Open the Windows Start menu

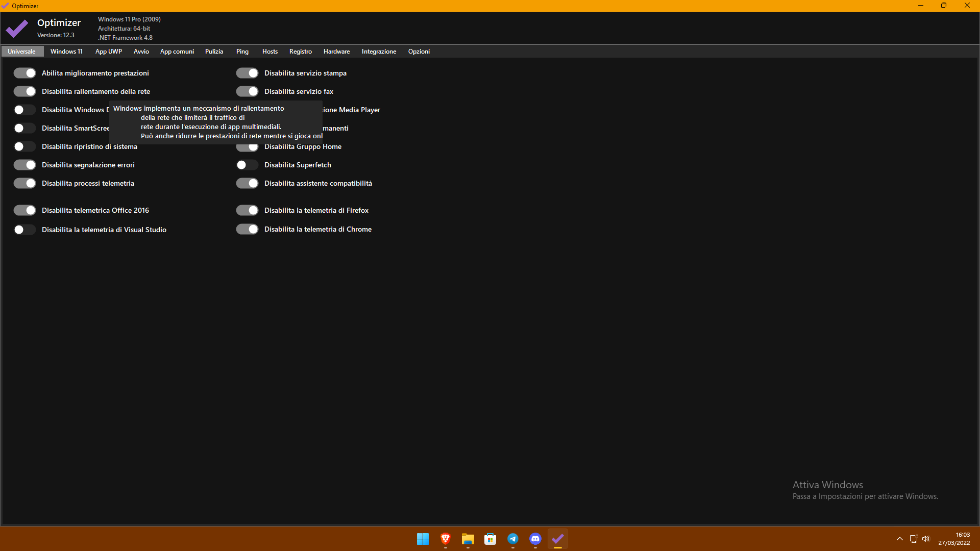tap(422, 539)
